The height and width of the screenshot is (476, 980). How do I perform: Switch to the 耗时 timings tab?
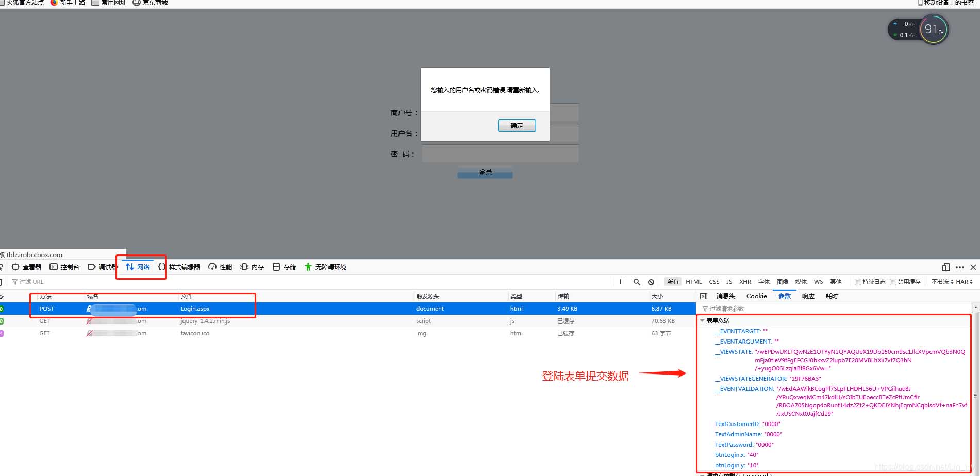click(x=832, y=296)
